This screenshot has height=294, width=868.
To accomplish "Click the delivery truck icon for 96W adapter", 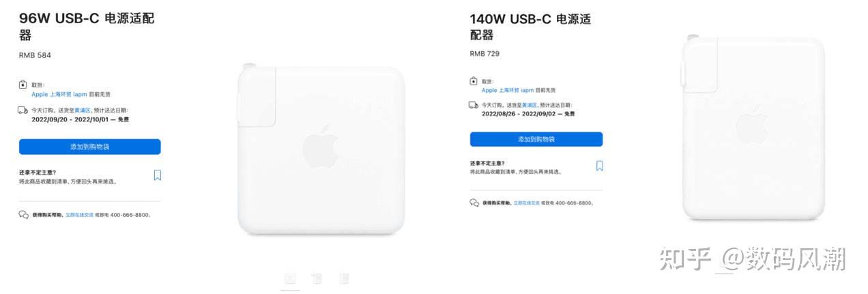I will 23,110.
